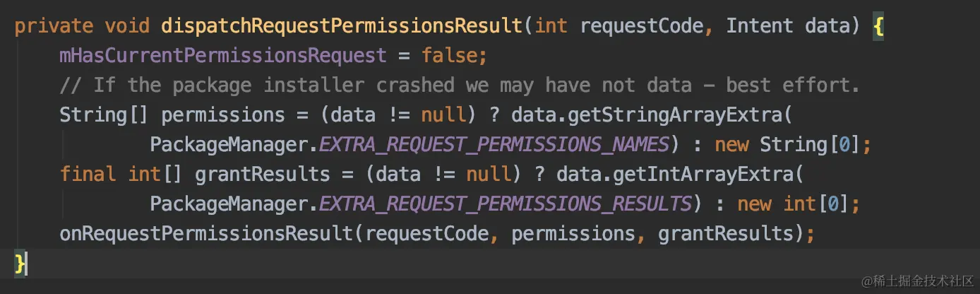Click the grantResults variable declaration
Image resolution: width=980 pixels, height=294 pixels.
(263, 174)
